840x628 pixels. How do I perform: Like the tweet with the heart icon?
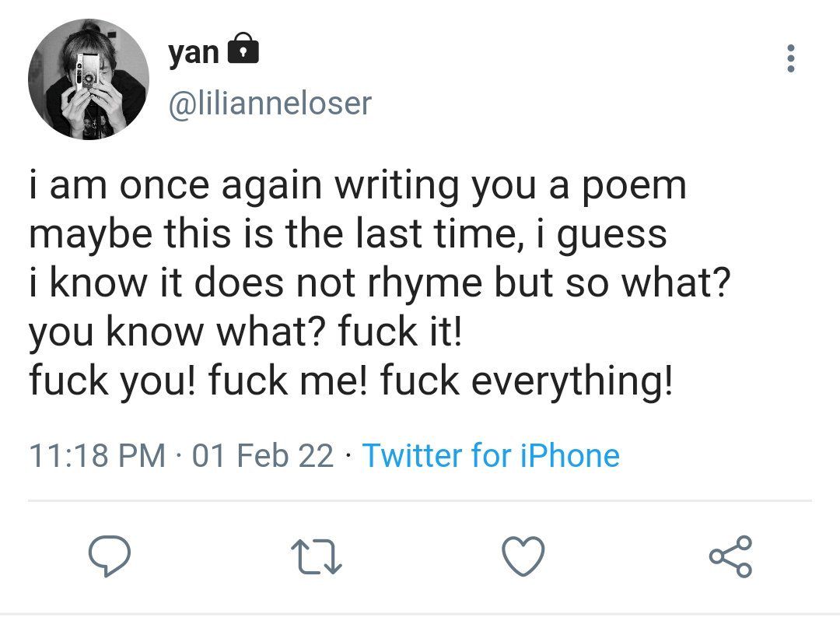pos(523,556)
